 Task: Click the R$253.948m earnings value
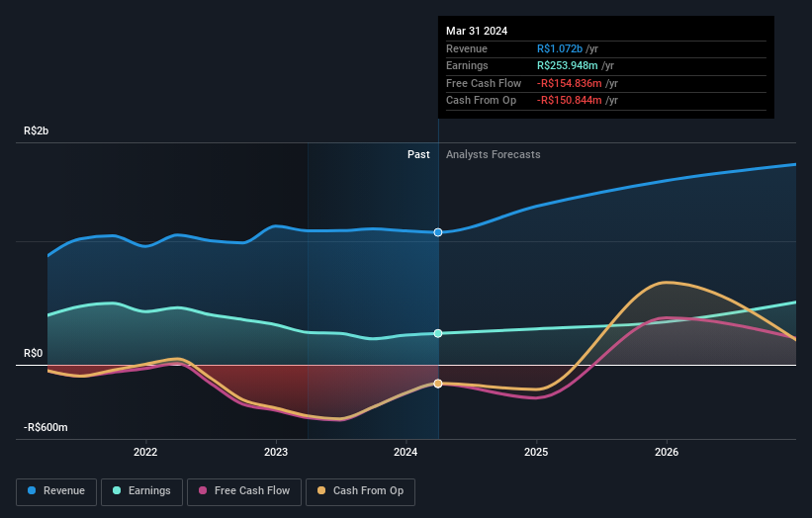point(568,65)
